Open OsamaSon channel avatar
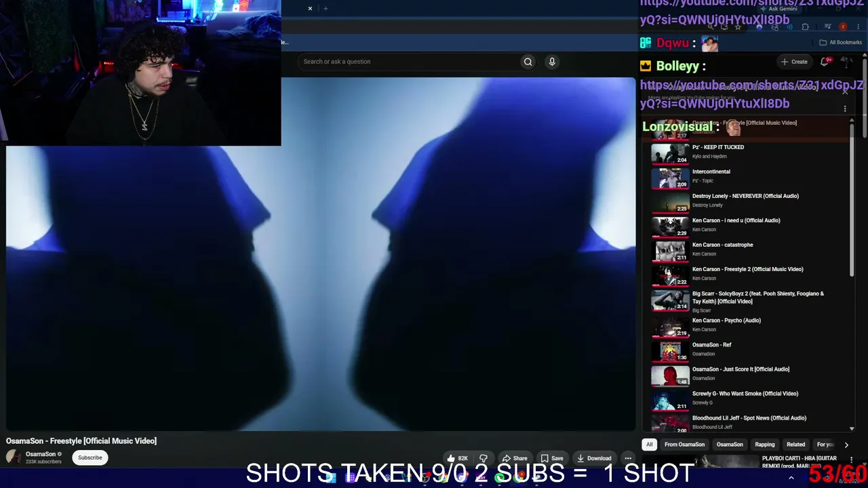 click(14, 457)
